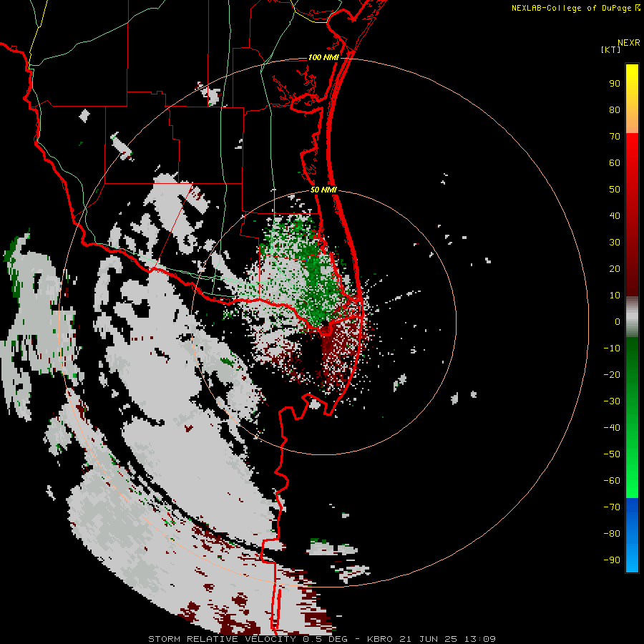Click the -10 value on velocity scale
This screenshot has width=644, height=644.
coord(612,348)
